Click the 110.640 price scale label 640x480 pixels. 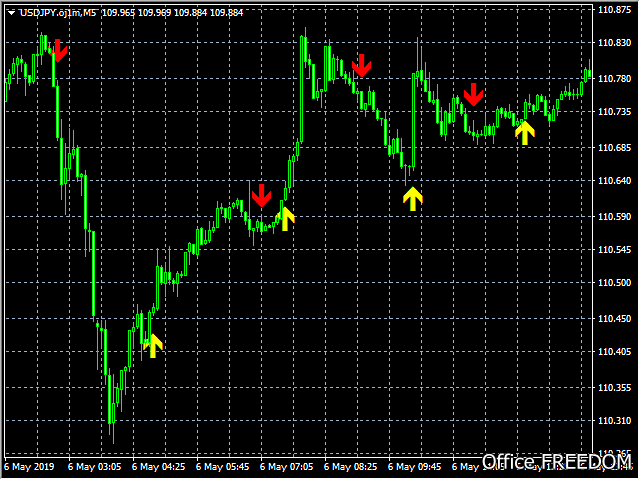[x=614, y=180]
